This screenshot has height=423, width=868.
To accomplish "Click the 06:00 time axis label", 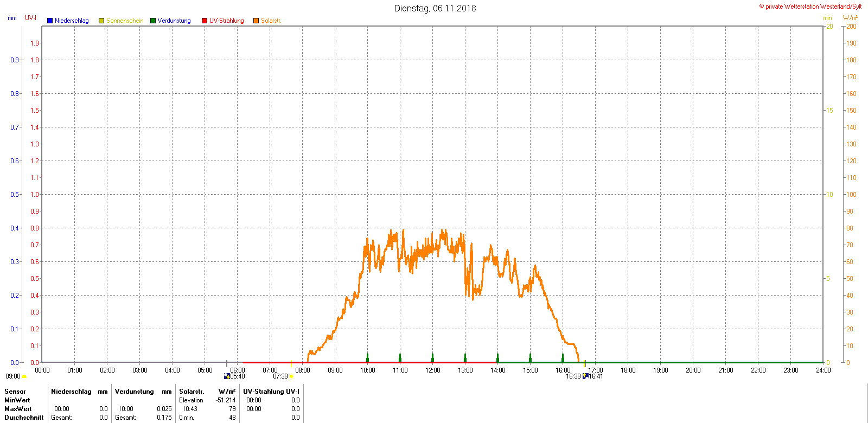I will [x=238, y=370].
